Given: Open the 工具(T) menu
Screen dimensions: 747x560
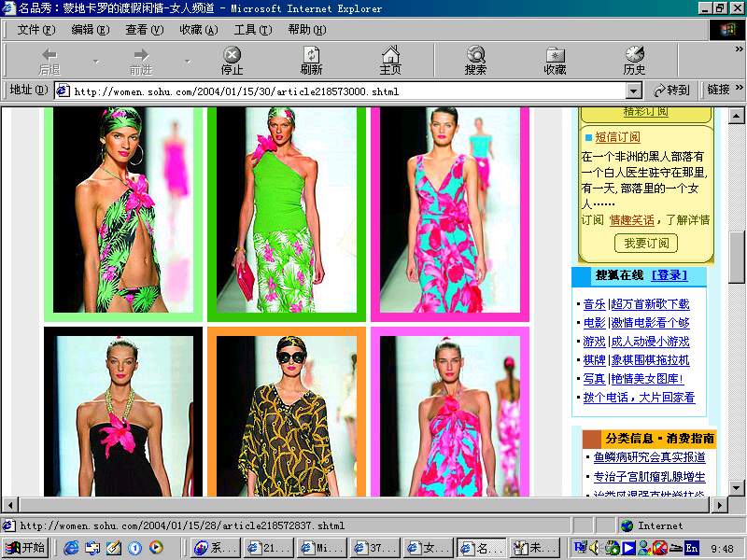Looking at the screenshot, I should 253,30.
